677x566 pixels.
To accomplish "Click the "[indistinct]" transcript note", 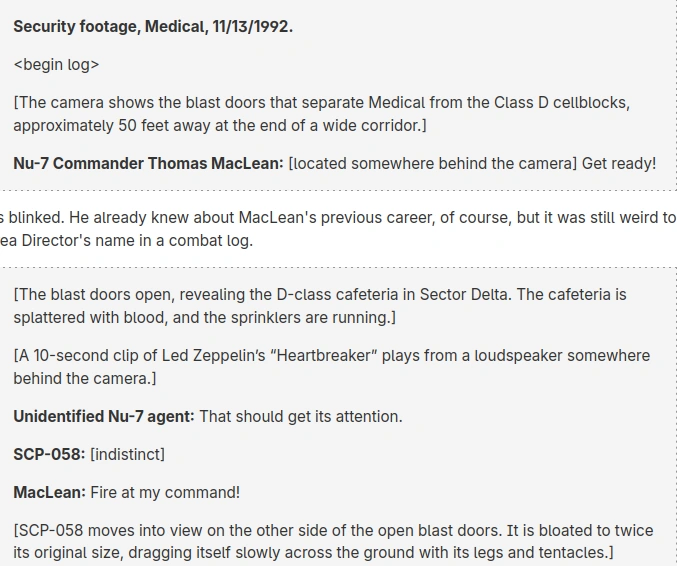I will pyautogui.click(x=127, y=455).
